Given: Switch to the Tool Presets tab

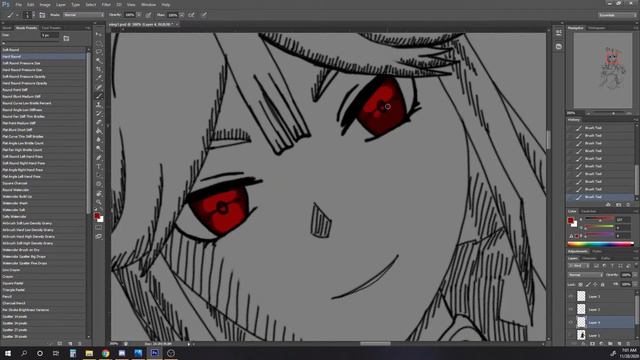Looking at the screenshot, I should click(x=51, y=28).
